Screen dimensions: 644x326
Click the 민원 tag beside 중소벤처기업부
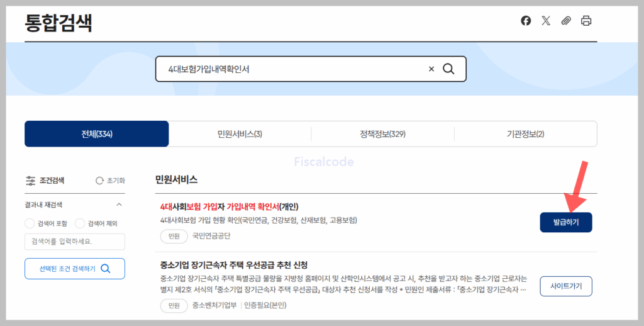[x=174, y=305]
